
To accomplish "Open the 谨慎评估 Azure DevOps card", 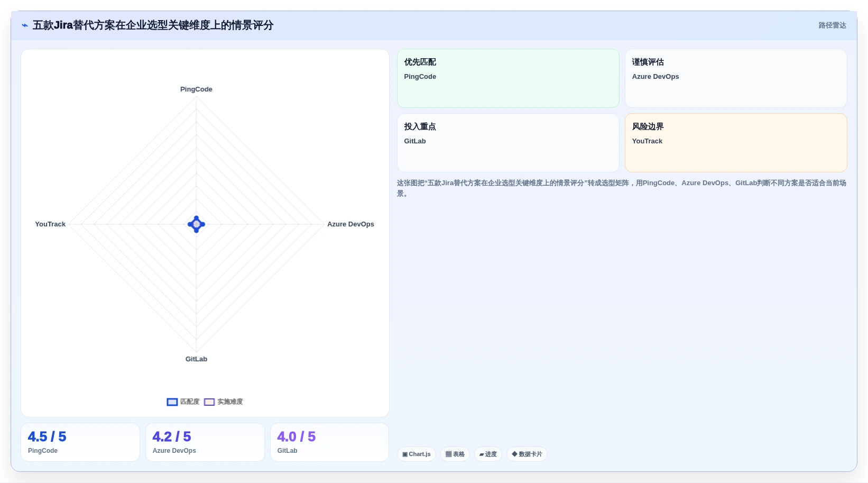I will click(x=736, y=78).
